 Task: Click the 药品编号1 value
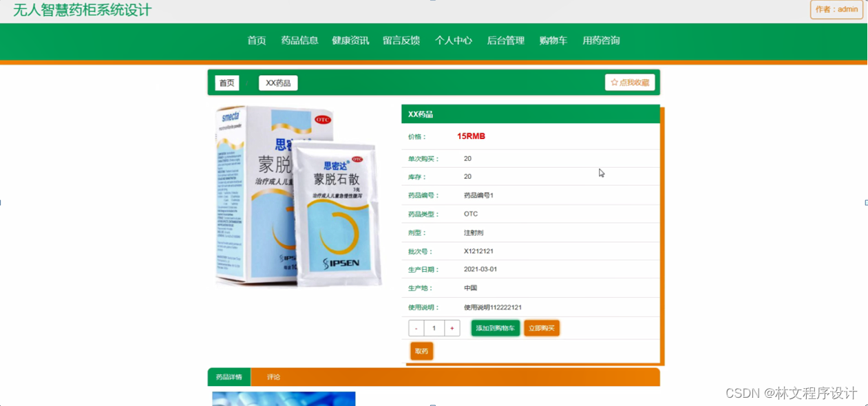coord(478,195)
